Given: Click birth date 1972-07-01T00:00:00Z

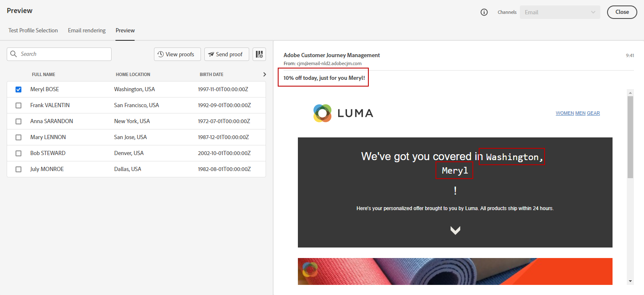Looking at the screenshot, I should [x=224, y=121].
